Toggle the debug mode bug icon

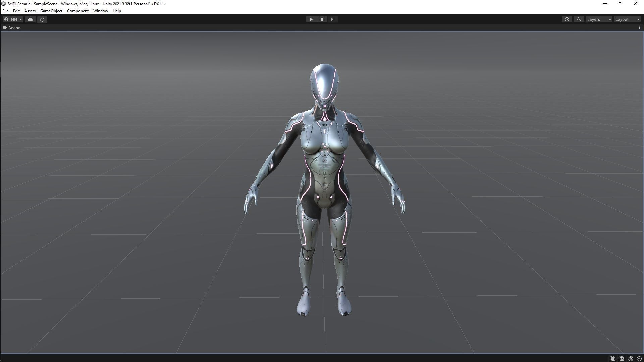click(613, 358)
